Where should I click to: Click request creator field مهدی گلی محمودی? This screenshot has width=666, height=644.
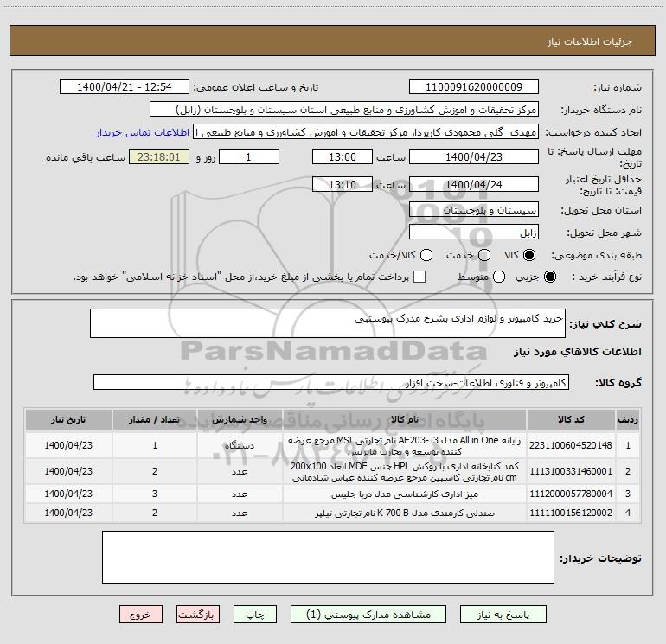coord(366,132)
